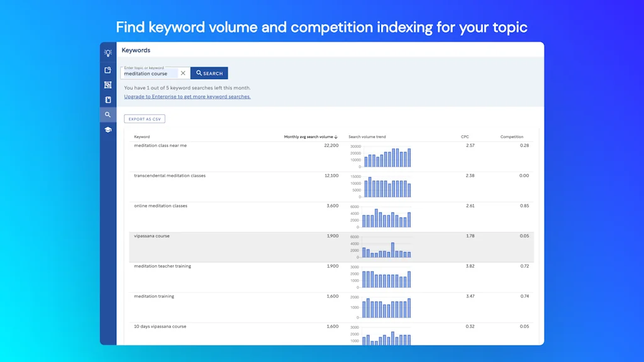Click the sort arrow beside Monthly avg search volume
The height and width of the screenshot is (362, 644).
pos(336,137)
